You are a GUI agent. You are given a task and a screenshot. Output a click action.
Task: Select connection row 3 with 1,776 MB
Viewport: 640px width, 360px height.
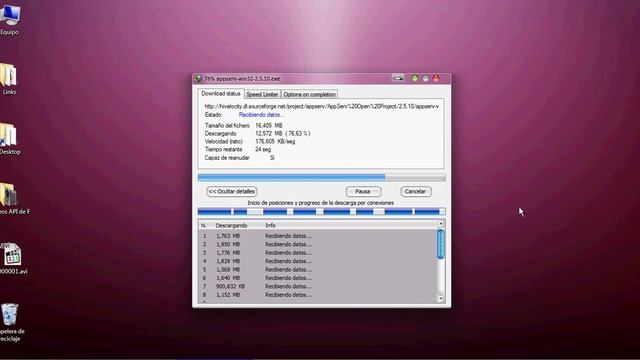click(318, 253)
